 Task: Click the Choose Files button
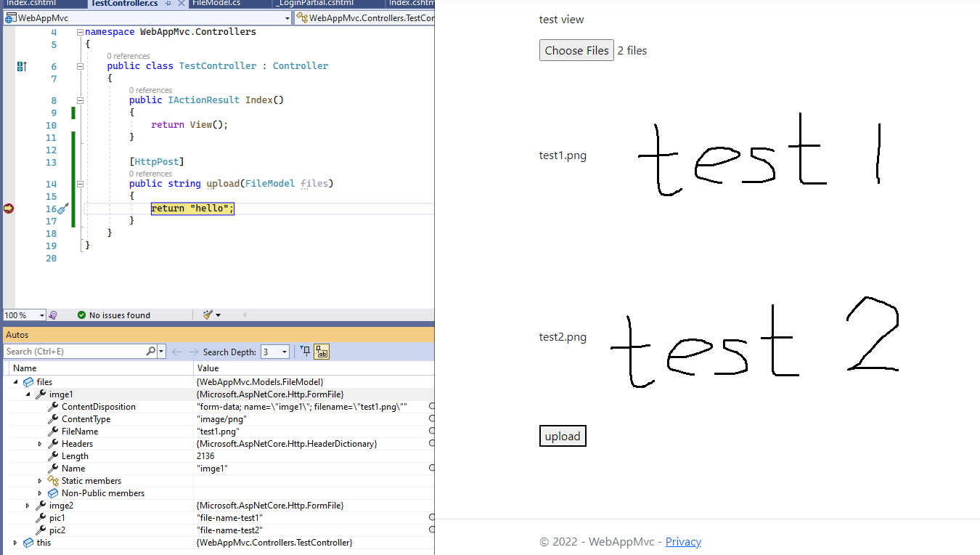click(576, 50)
